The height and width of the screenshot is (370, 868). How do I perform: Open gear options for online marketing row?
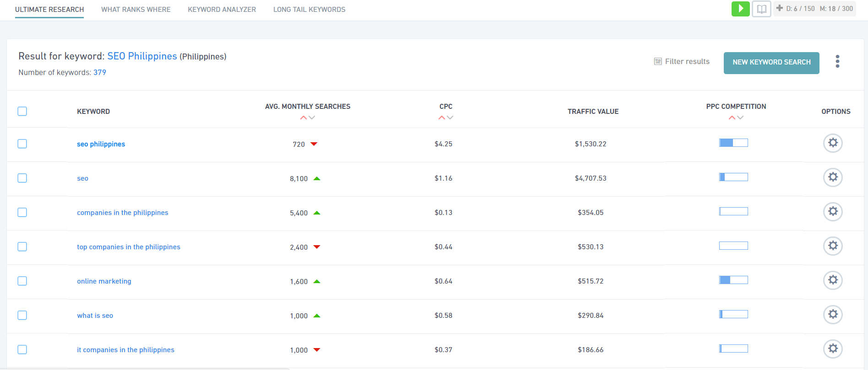tap(833, 280)
